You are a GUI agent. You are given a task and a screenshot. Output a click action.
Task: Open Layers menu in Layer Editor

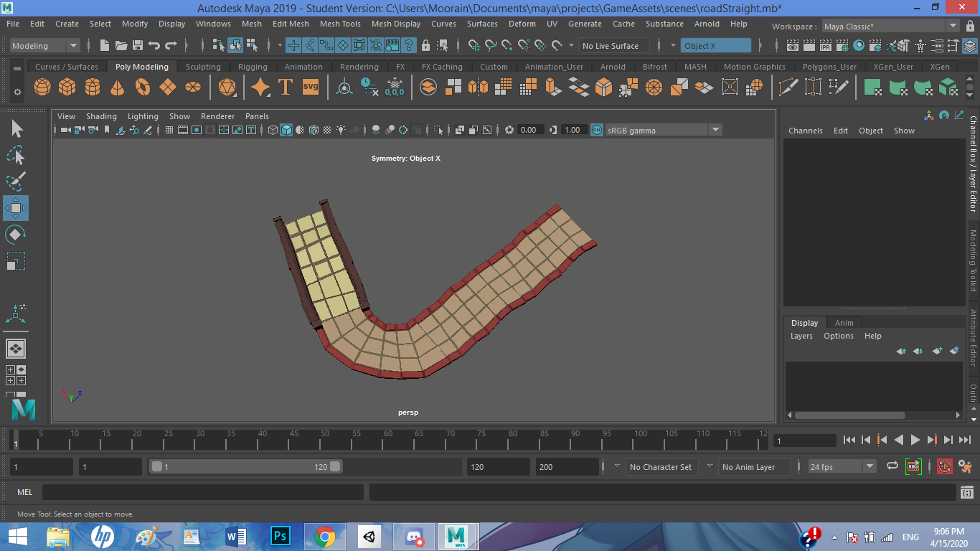click(x=801, y=336)
